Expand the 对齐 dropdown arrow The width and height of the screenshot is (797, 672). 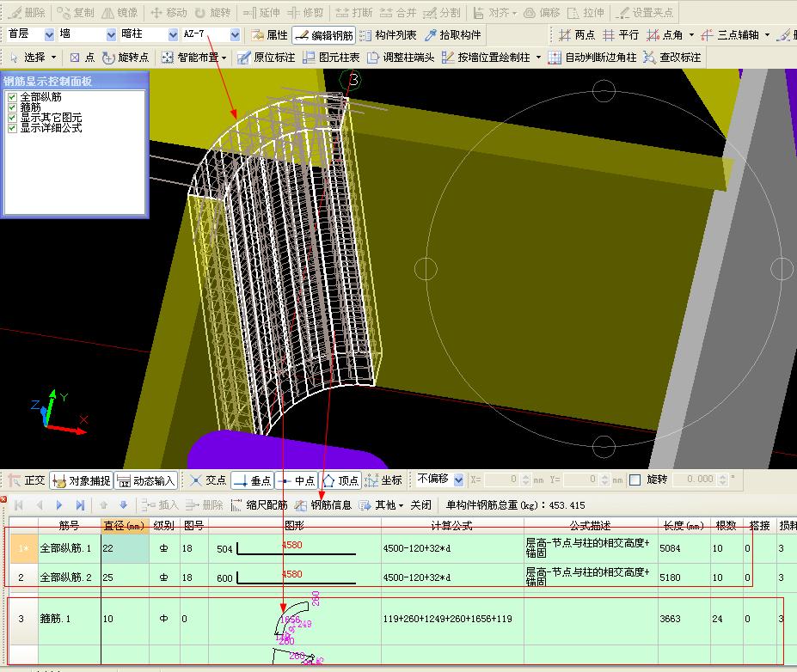(x=514, y=13)
